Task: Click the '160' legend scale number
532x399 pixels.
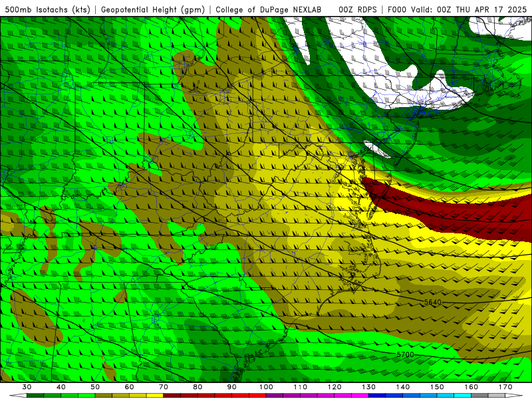Action: click(471, 387)
